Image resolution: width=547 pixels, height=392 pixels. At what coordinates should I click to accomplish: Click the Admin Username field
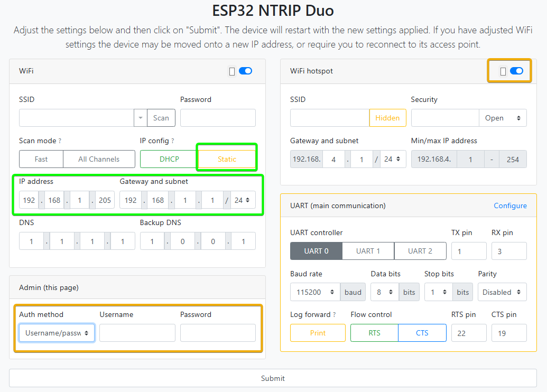tap(137, 333)
